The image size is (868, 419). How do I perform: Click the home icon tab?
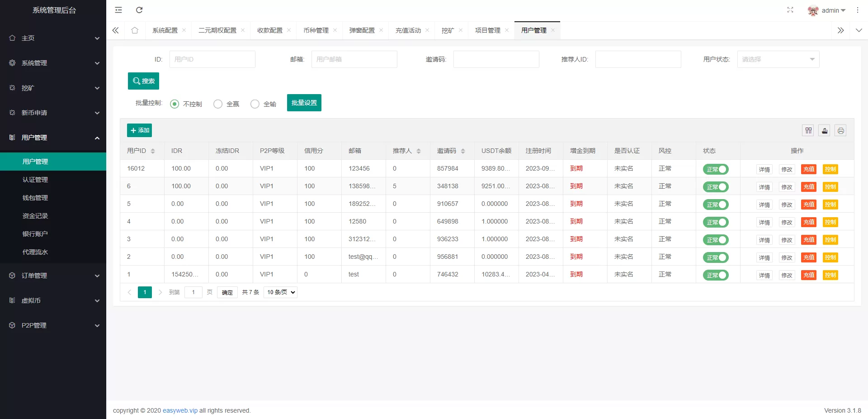(135, 30)
